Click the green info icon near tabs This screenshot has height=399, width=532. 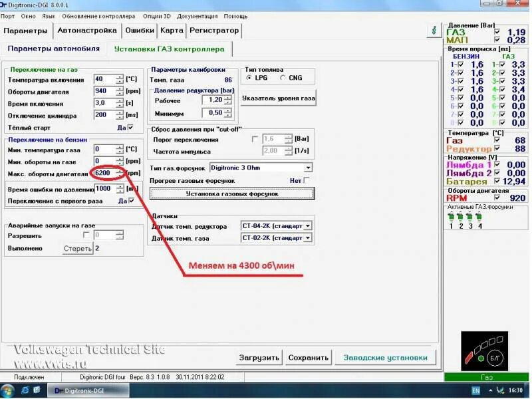point(434,31)
